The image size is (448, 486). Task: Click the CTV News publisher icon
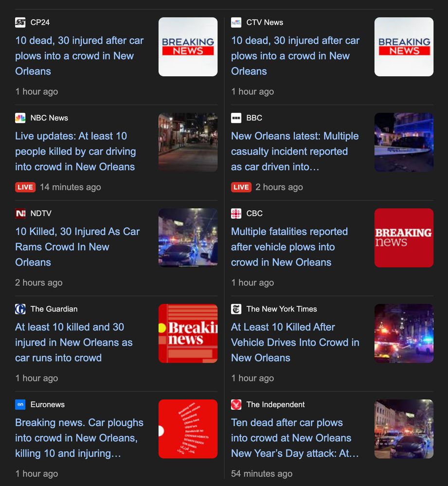235,22
